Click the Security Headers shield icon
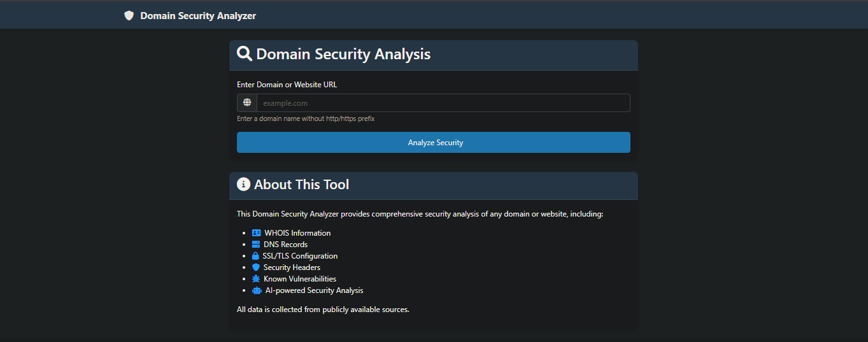The image size is (868, 342). click(256, 267)
